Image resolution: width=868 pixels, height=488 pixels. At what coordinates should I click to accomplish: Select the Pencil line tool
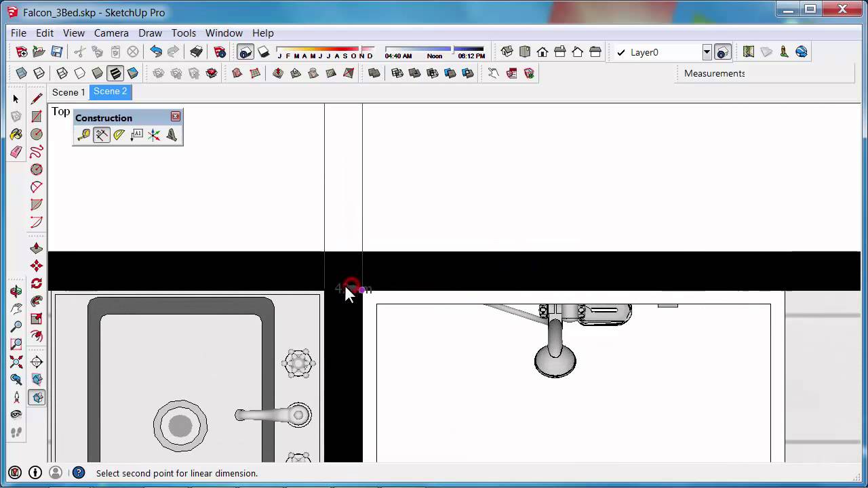[37, 99]
